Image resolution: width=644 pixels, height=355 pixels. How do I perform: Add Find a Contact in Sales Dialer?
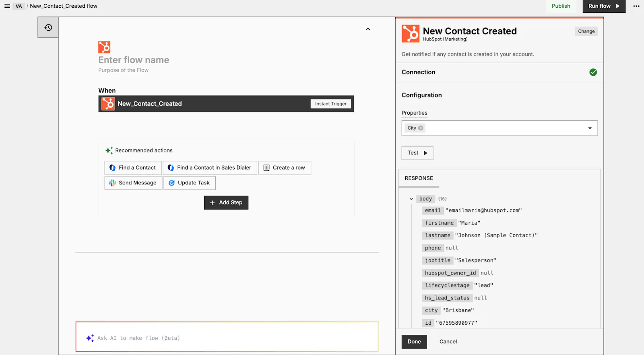pyautogui.click(x=210, y=168)
